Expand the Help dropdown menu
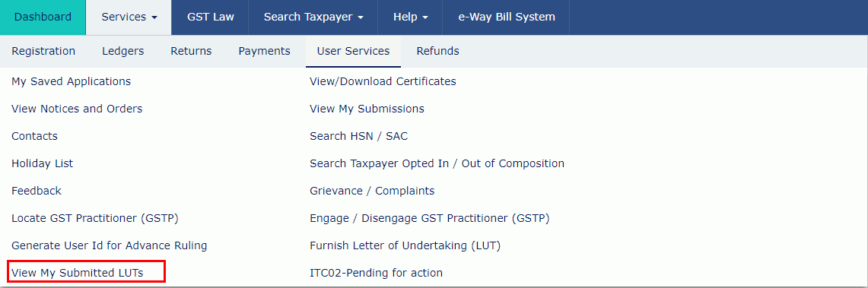Screen dimensions: 868x288 coord(410,17)
